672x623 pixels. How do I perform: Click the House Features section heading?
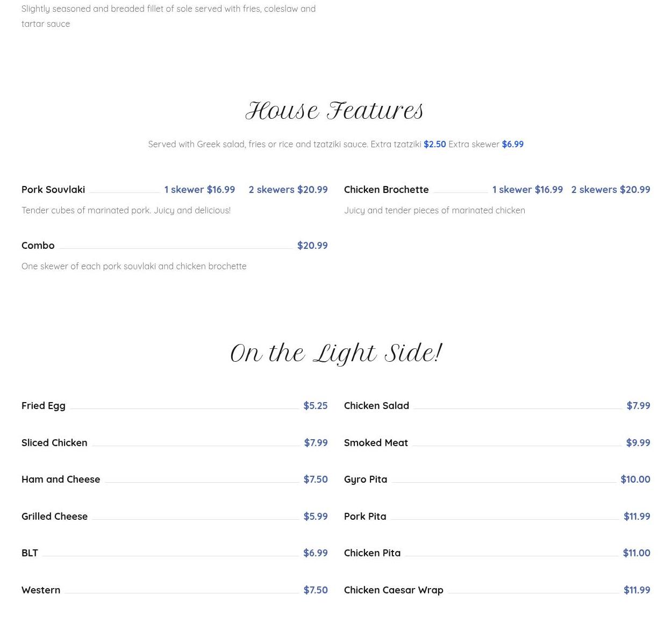[334, 111]
